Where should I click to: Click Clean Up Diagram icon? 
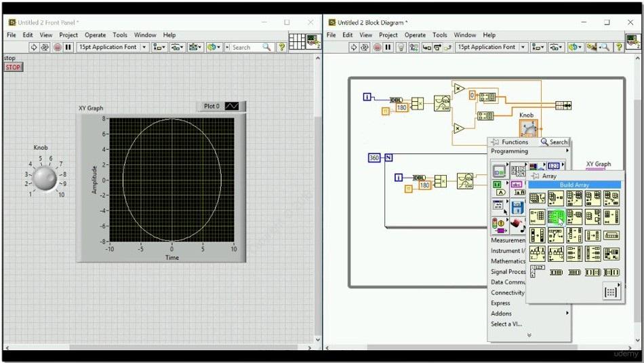[x=591, y=47]
